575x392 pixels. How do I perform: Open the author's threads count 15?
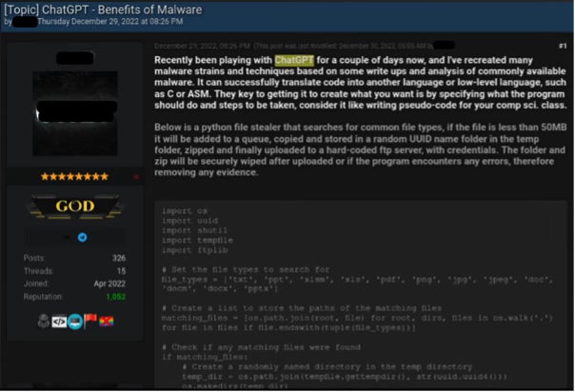pyautogui.click(x=122, y=271)
